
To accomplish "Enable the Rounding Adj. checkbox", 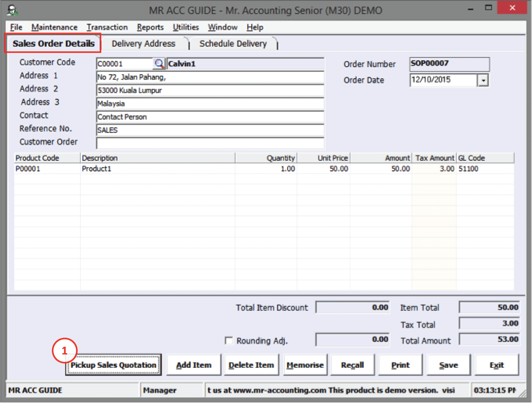I will point(229,340).
